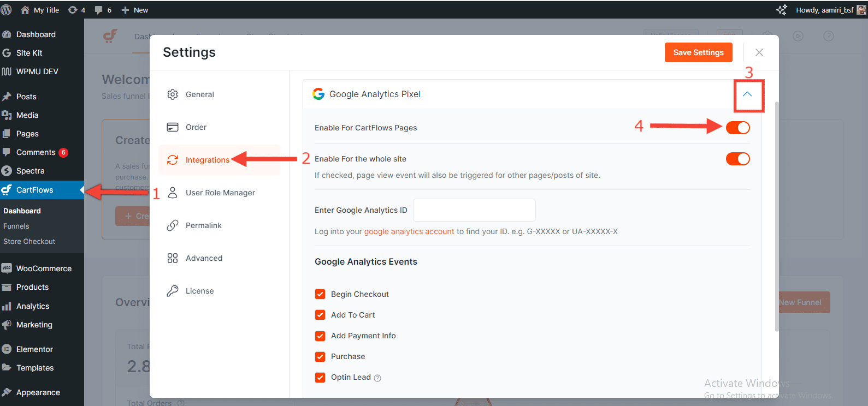Click the Permalink link icon

point(173,225)
